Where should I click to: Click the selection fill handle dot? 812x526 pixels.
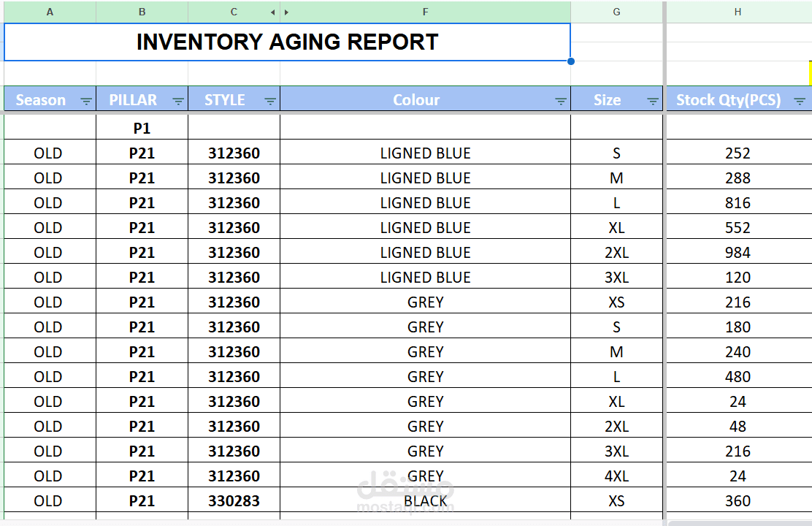pyautogui.click(x=571, y=61)
